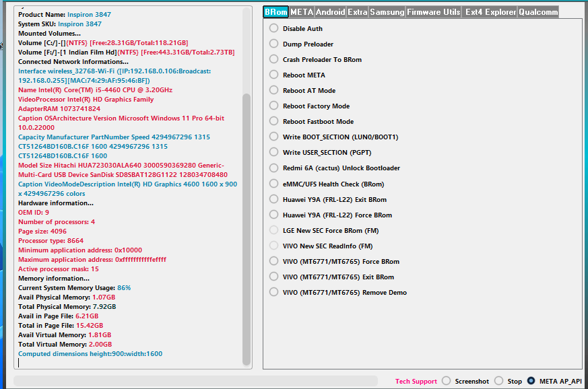Enable the Reboot META option
The width and height of the screenshot is (588, 389).
click(x=274, y=75)
